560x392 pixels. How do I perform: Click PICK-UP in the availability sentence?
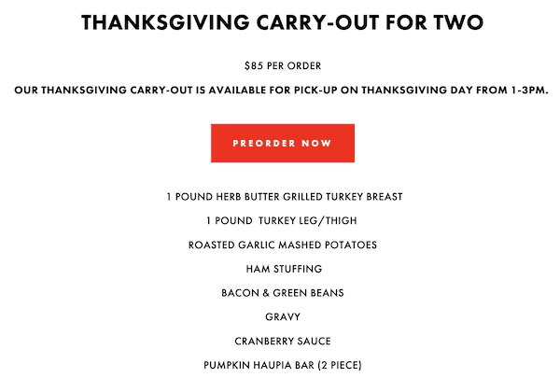[x=315, y=90]
